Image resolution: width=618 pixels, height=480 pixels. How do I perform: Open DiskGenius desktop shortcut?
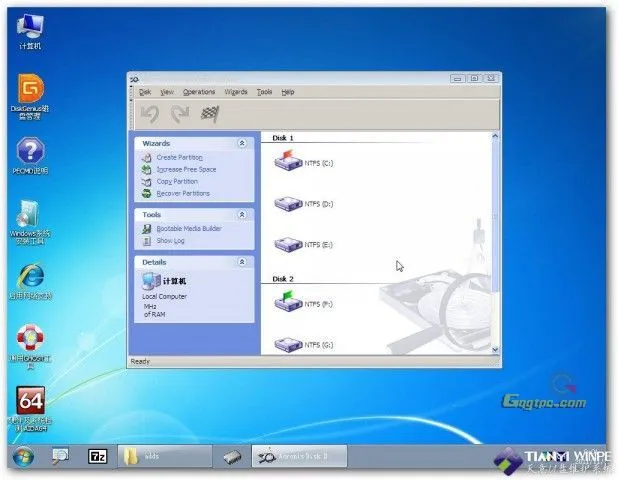pos(30,89)
